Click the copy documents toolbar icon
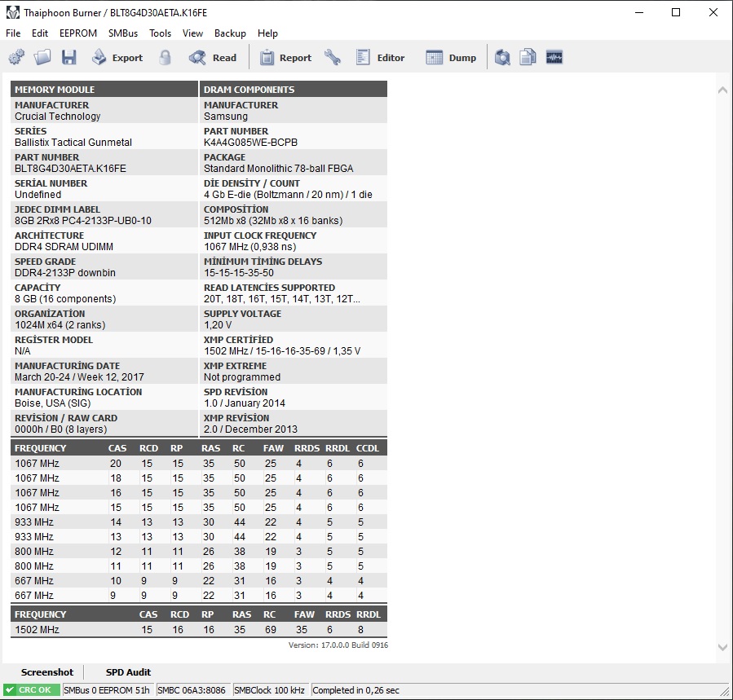733x700 pixels. coord(528,58)
